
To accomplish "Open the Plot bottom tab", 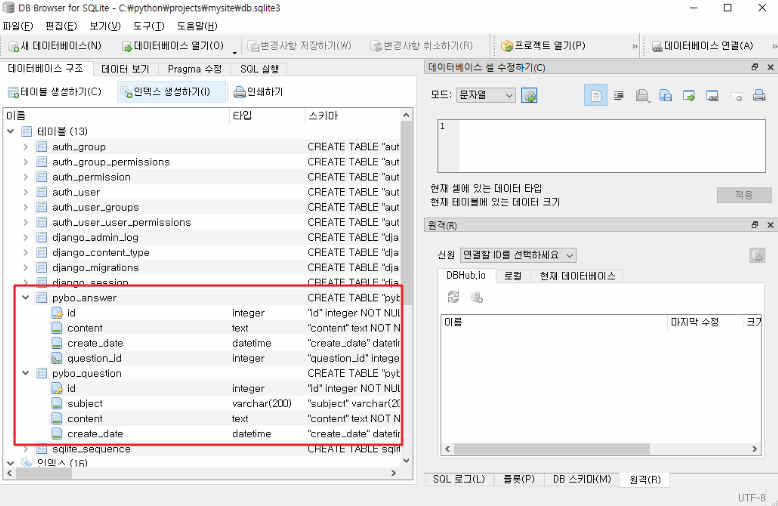I will click(x=519, y=479).
